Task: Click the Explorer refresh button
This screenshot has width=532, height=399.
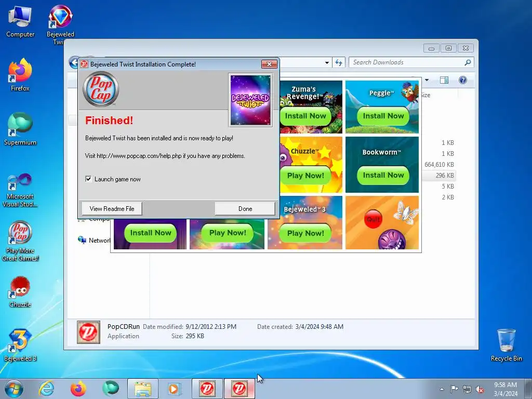Action: coord(339,63)
